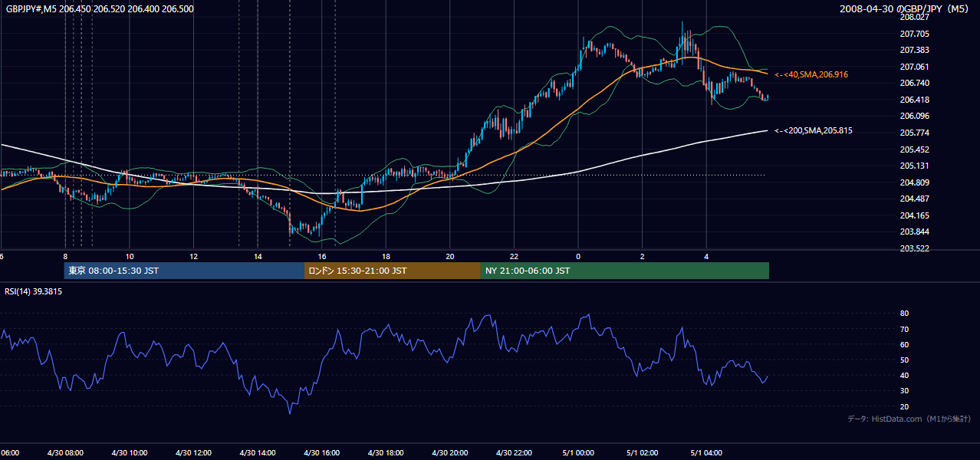Click hour tick 14 under price chart
The image size is (980, 460).
click(258, 256)
